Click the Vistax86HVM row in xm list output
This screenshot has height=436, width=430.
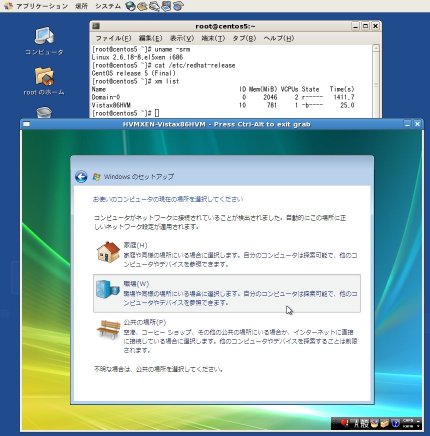[x=223, y=105]
